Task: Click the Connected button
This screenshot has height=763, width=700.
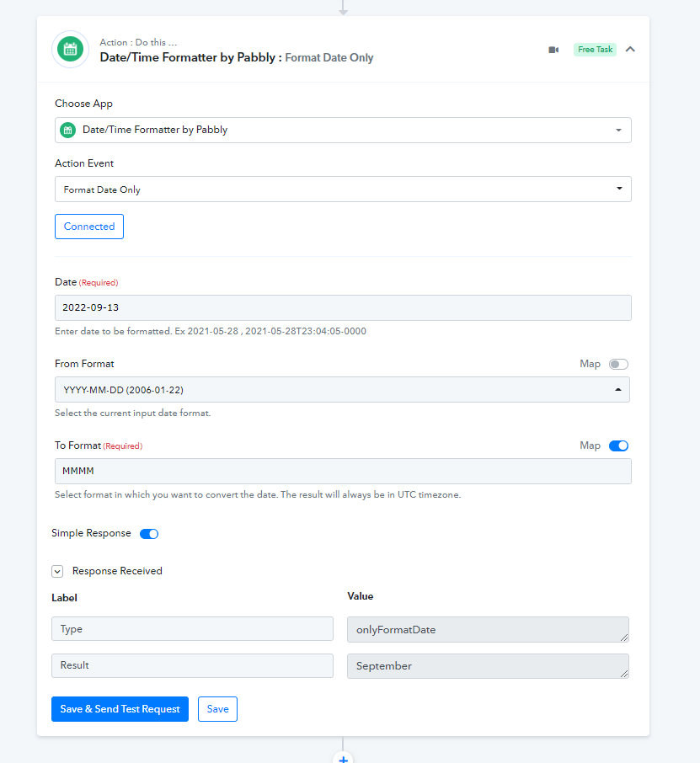Action: 89,227
